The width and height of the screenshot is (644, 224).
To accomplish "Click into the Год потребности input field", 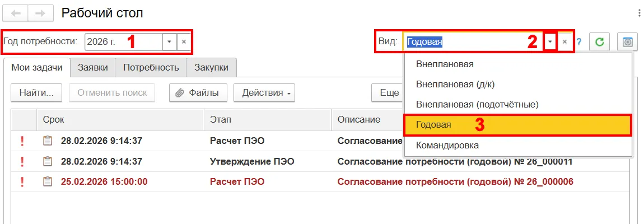I will [124, 41].
